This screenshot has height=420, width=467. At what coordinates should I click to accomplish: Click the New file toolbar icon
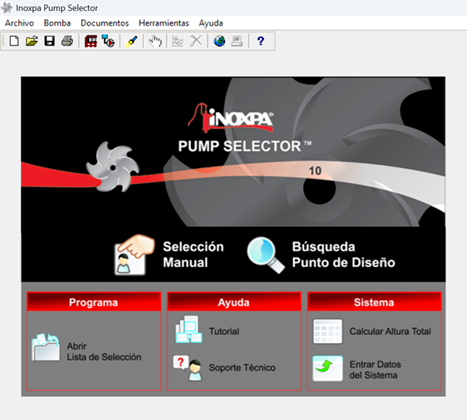pos(14,41)
